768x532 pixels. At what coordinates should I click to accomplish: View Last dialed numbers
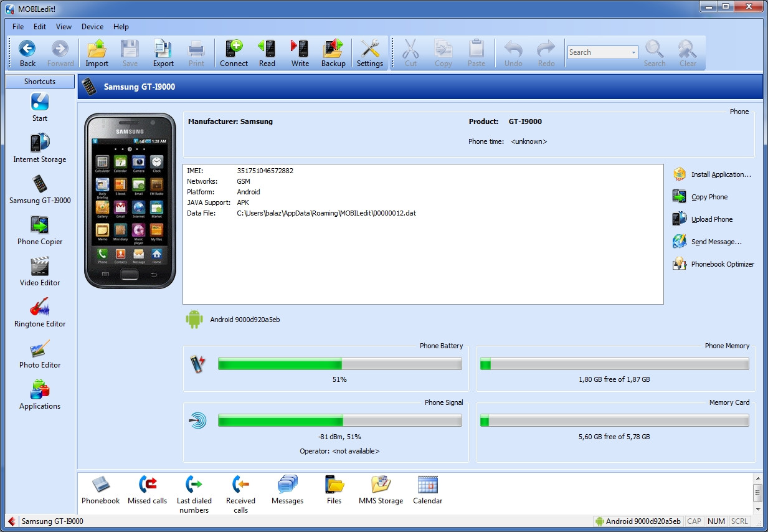(194, 495)
